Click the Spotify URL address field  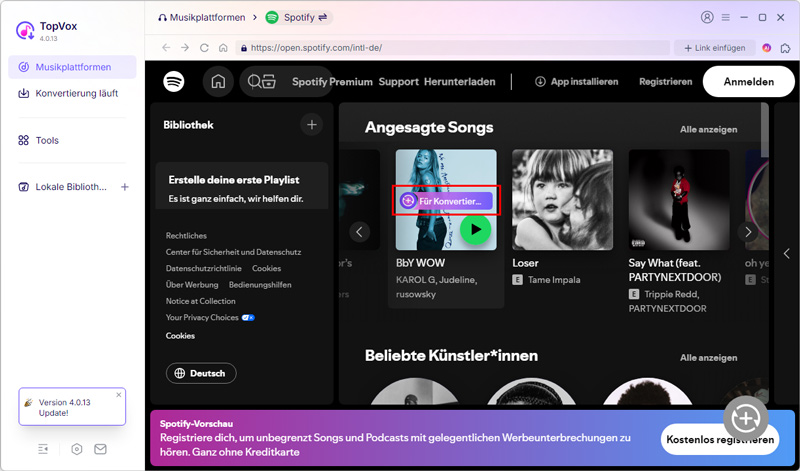[x=453, y=47]
